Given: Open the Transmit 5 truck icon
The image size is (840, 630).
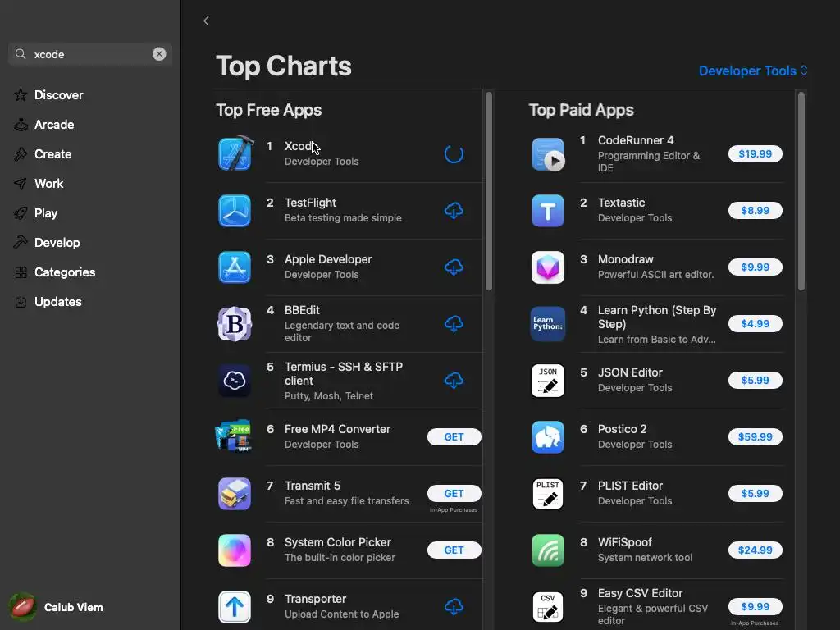Looking at the screenshot, I should (x=235, y=493).
